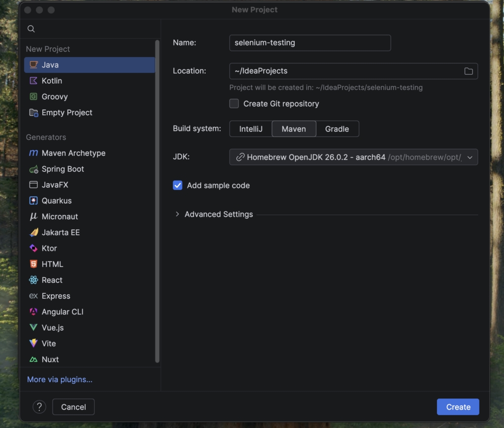Choose the Spring Boot icon

click(33, 169)
